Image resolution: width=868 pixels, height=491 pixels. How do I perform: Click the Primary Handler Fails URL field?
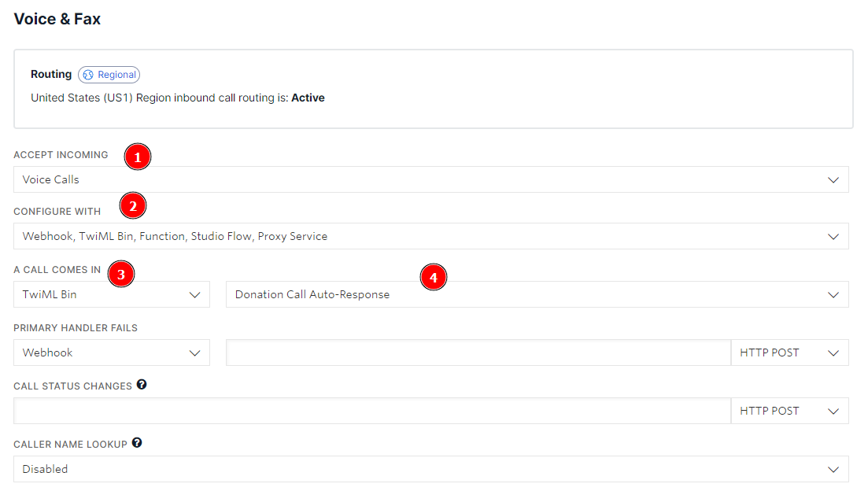(x=478, y=353)
